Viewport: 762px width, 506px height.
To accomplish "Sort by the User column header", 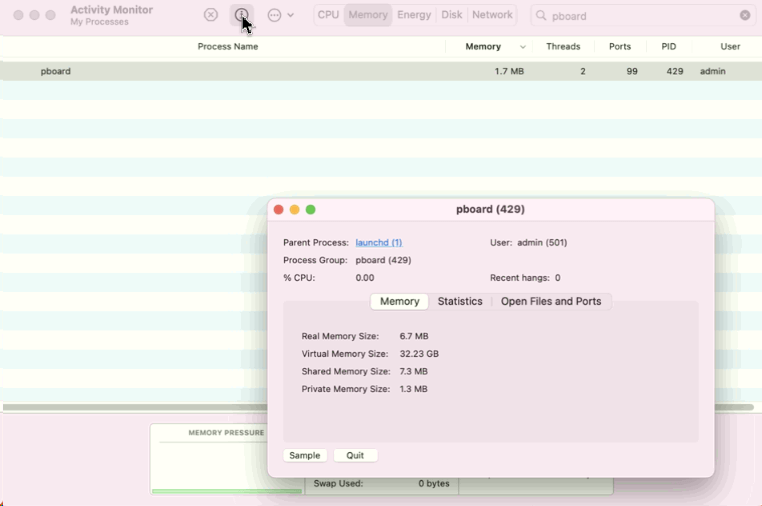I will click(730, 47).
